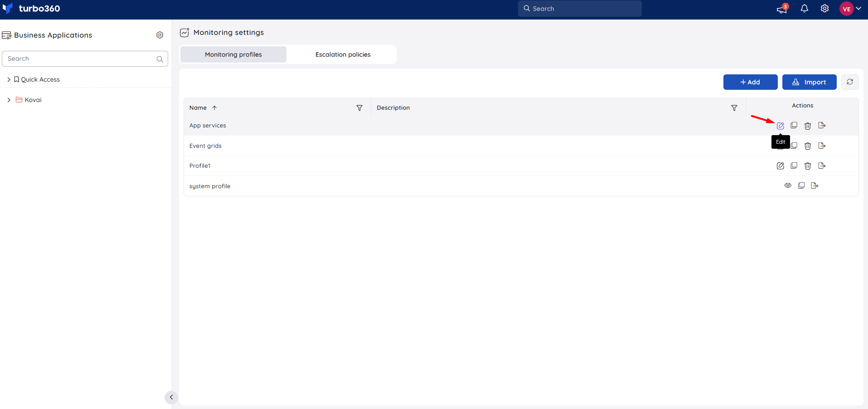Switch to Monitoring profiles tab

[233, 54]
